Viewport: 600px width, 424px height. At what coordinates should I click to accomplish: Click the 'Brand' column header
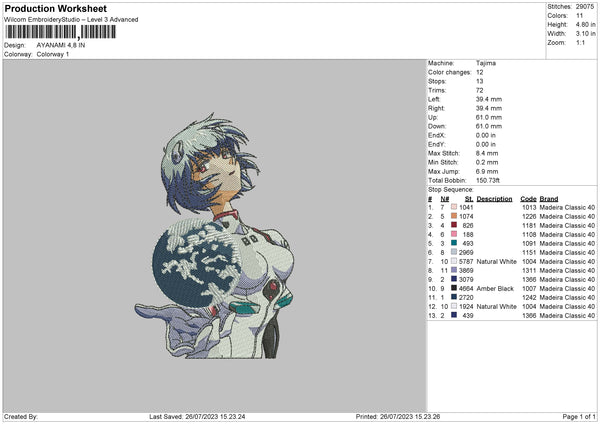click(549, 199)
